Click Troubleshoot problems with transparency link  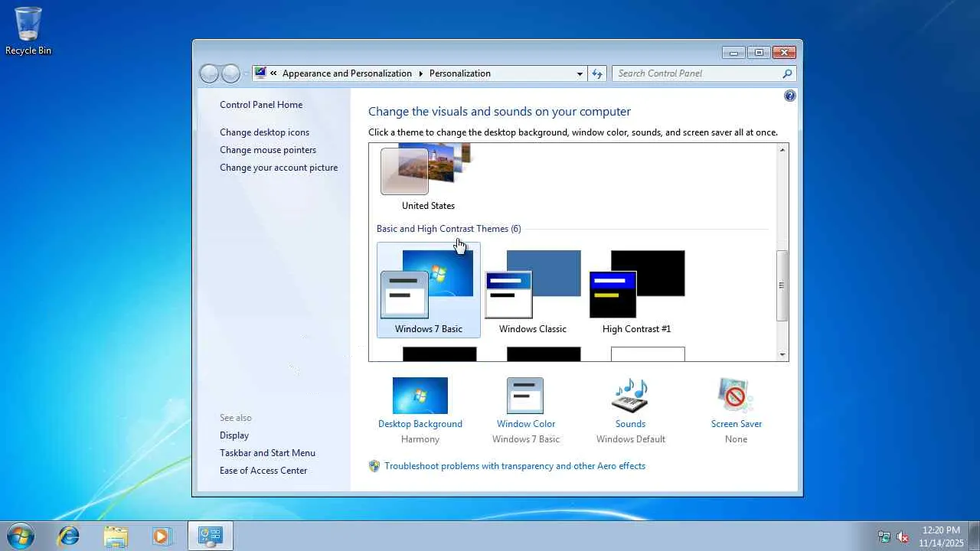(x=514, y=466)
